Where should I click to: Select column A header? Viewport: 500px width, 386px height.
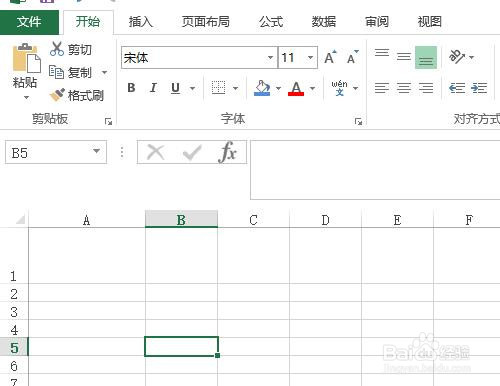pos(87,220)
